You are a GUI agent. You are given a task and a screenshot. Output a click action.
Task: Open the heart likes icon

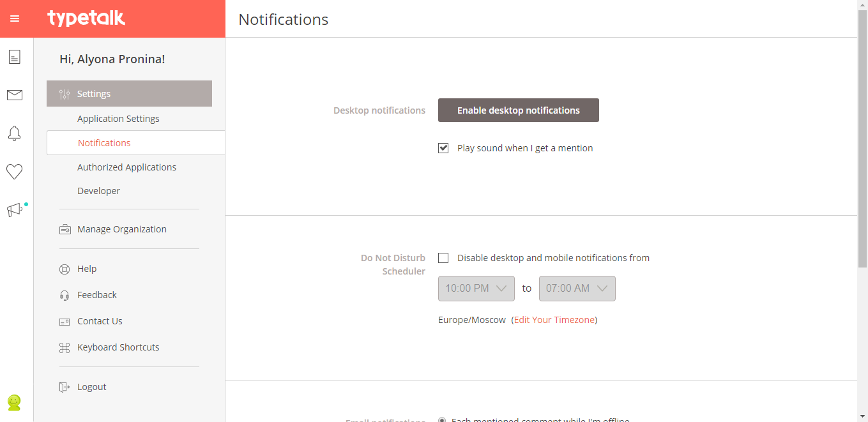14,172
